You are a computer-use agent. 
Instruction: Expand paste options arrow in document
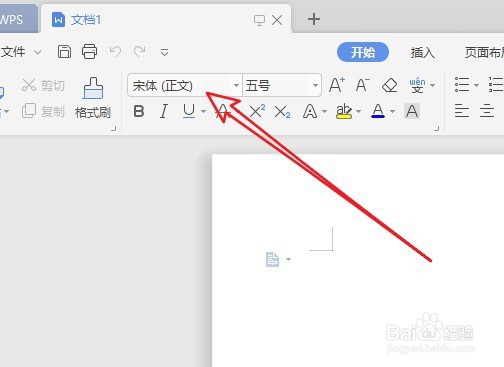(x=288, y=259)
